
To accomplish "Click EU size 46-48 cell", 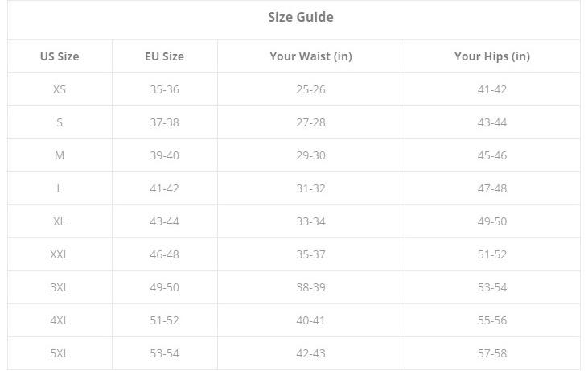I will 164,254.
